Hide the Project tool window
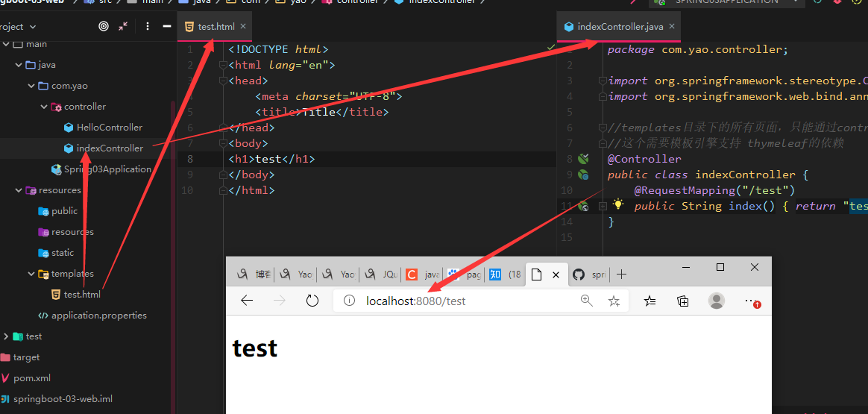 point(166,26)
